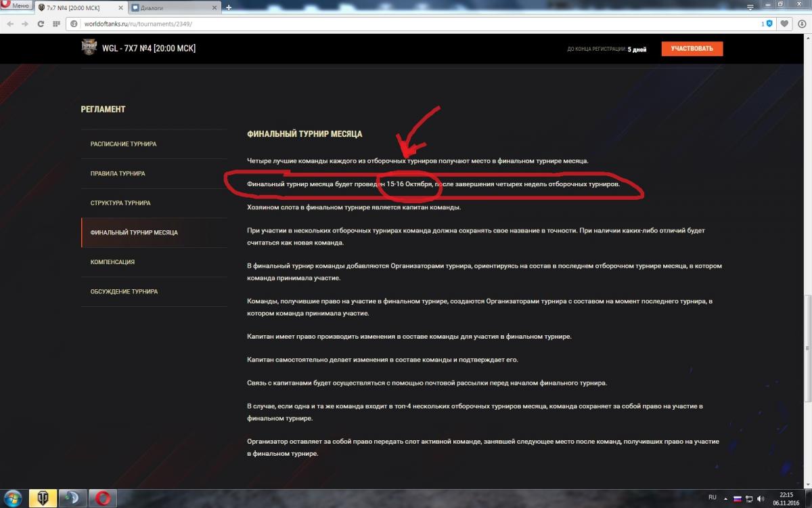The image size is (812, 508).
Task: Add the page to bookmarks with heart
Action: pos(784,23)
